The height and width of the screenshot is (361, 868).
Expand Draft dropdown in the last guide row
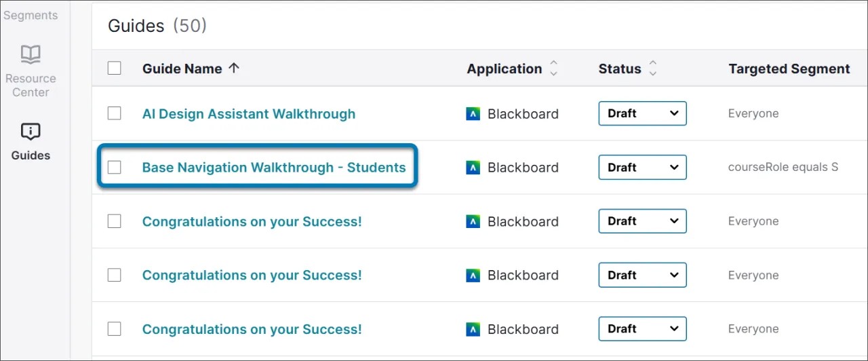642,329
